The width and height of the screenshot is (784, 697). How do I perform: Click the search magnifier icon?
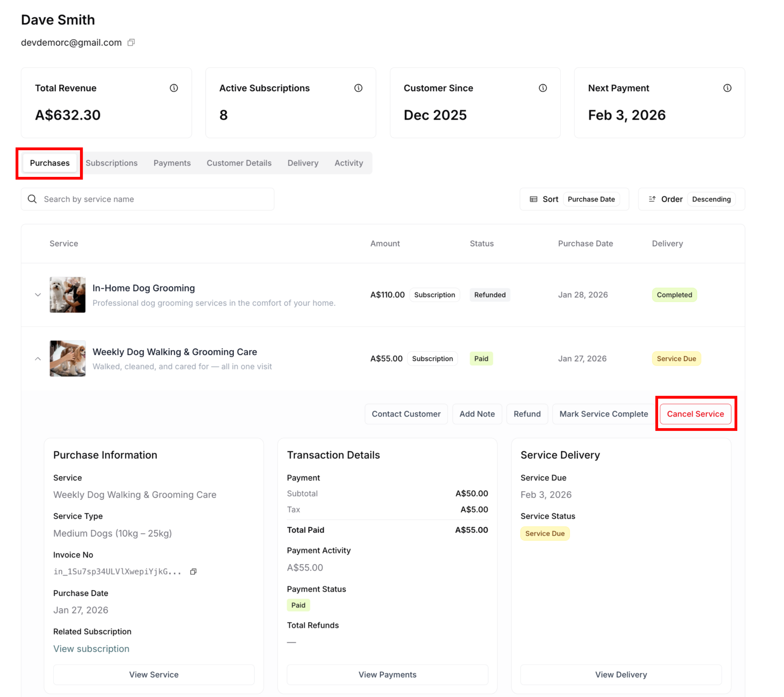pos(32,199)
